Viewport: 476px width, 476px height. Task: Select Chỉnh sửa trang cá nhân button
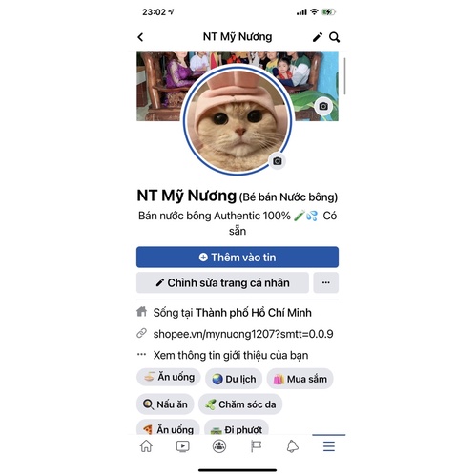pyautogui.click(x=222, y=282)
